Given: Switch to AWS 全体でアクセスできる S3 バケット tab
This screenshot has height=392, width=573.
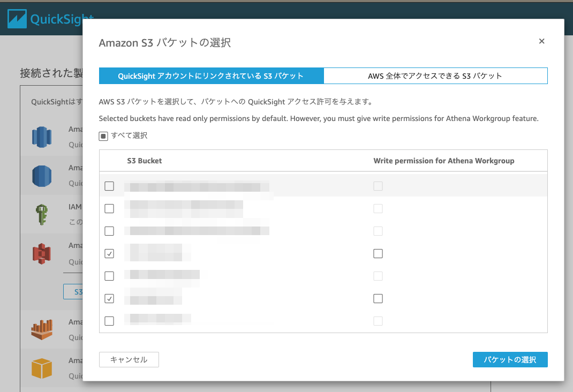Looking at the screenshot, I should 435,76.
